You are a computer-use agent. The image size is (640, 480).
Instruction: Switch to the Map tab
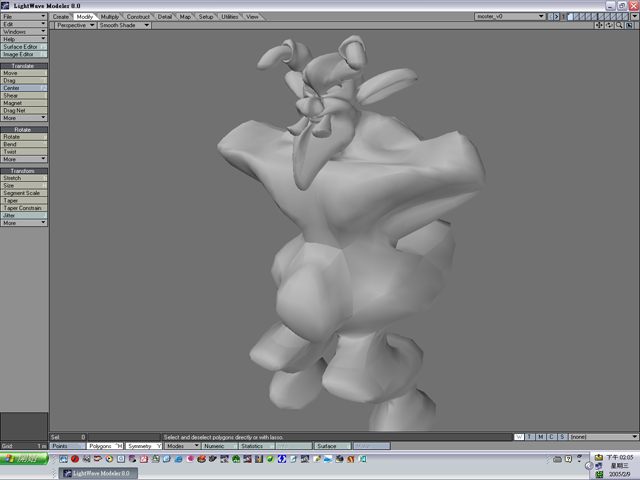[185, 17]
